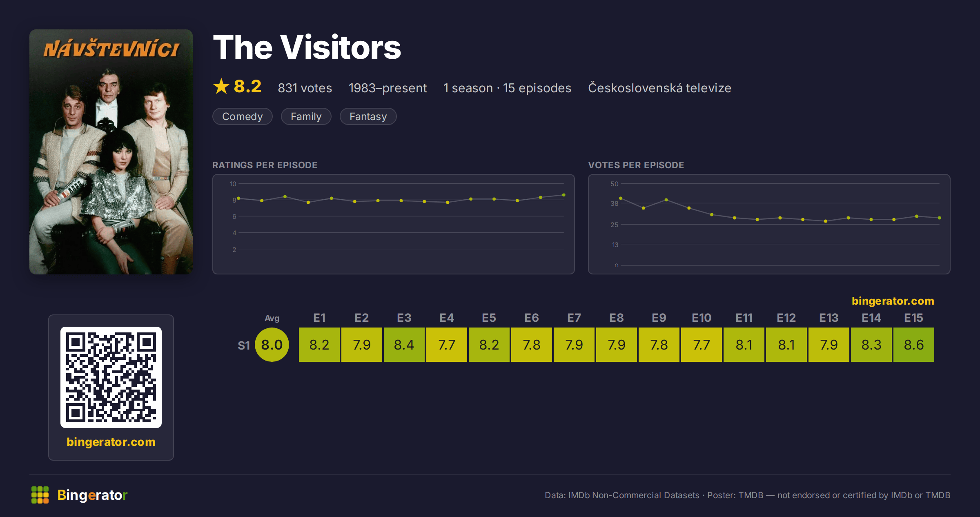Click the E15 rating cell 8.6
Screen dimensions: 980x517
click(914, 345)
